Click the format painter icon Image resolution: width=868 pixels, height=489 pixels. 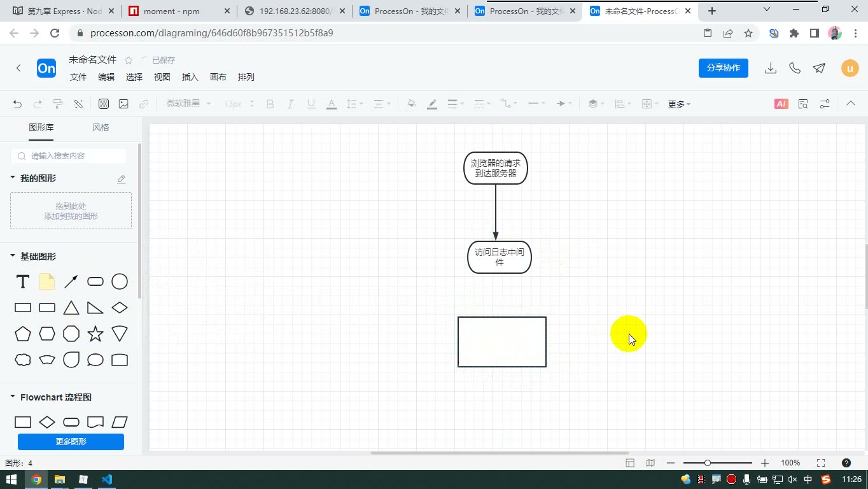click(x=58, y=104)
